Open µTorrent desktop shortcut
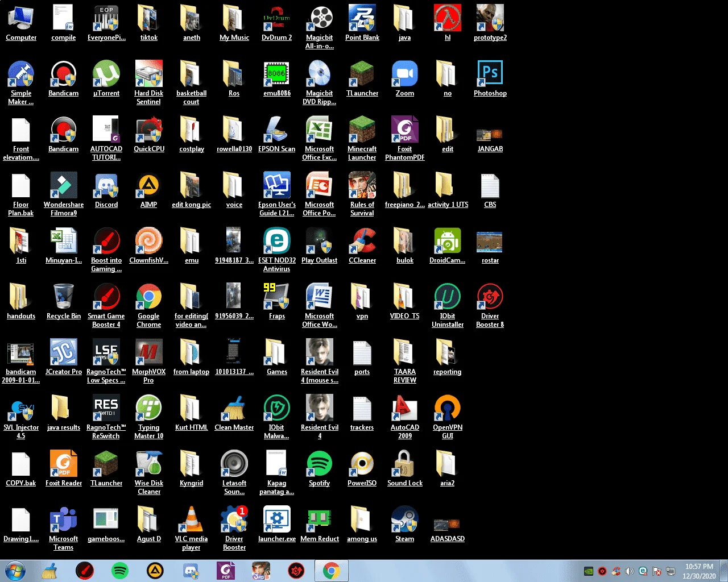 coord(106,78)
